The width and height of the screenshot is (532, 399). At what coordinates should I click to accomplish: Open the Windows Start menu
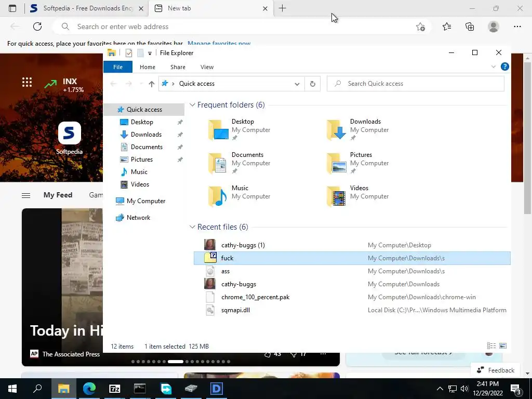point(12,389)
